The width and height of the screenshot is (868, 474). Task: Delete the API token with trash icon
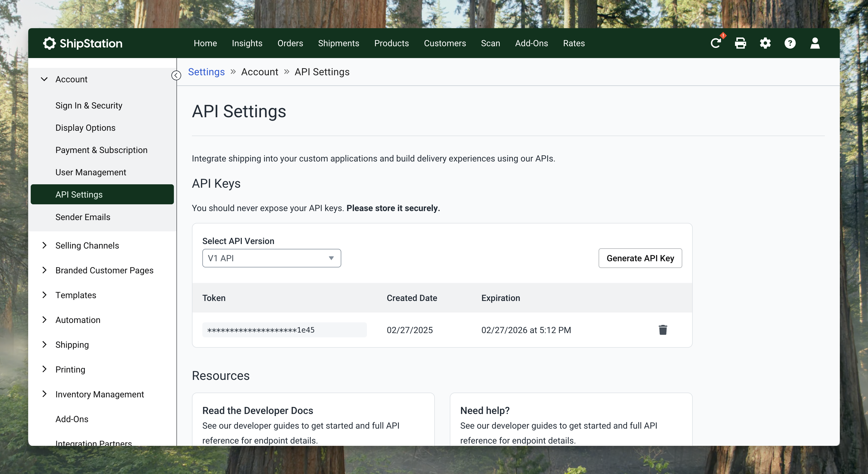click(x=663, y=330)
